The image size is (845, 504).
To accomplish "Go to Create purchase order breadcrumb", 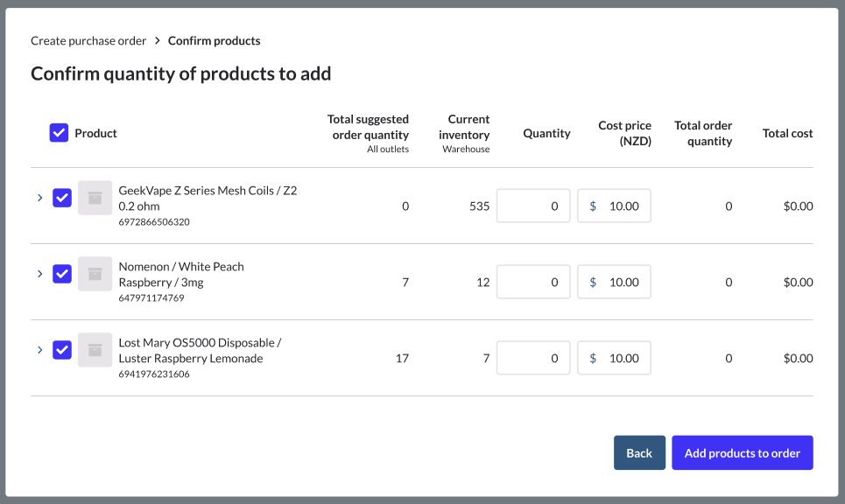I will tap(88, 41).
